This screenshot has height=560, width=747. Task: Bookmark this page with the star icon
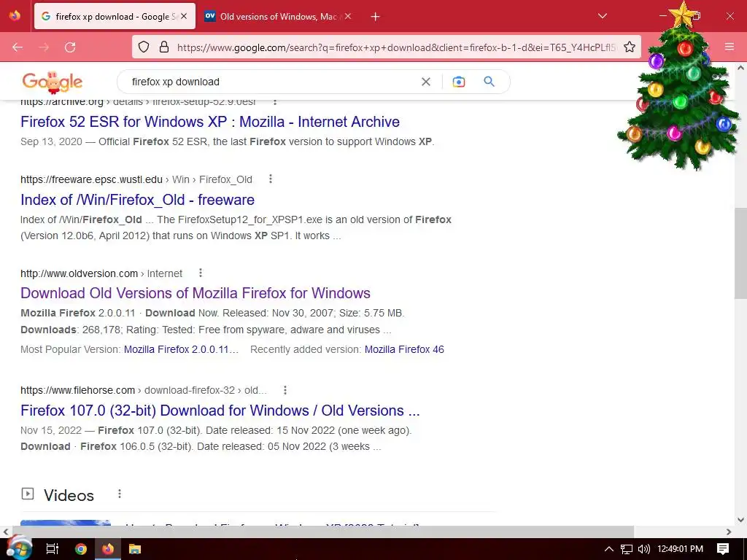tap(630, 47)
